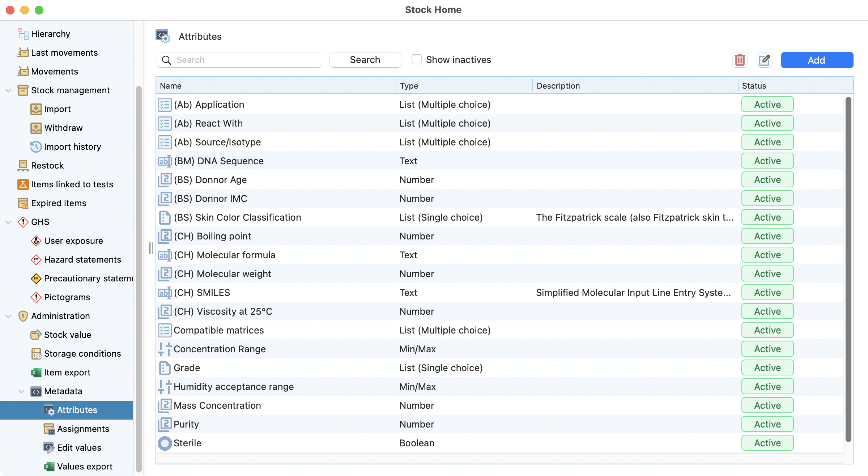Collapse the Stock management tree node
The height and width of the screenshot is (476, 868).
point(8,90)
